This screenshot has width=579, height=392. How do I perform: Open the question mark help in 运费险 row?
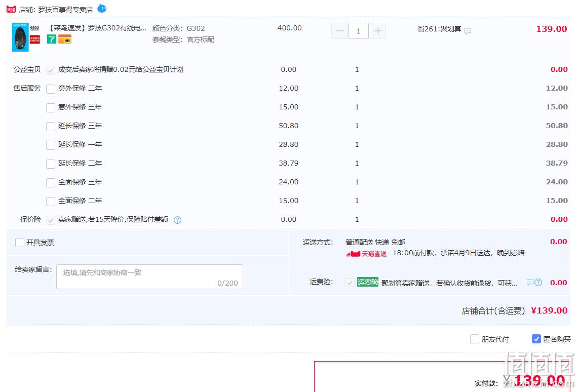coord(538,283)
